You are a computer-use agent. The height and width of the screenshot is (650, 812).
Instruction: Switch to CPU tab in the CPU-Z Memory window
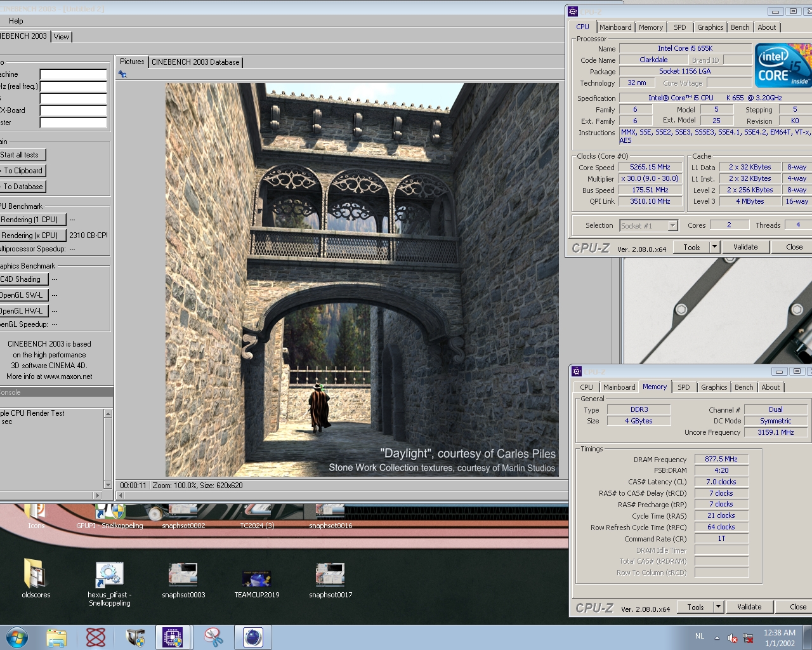click(587, 387)
